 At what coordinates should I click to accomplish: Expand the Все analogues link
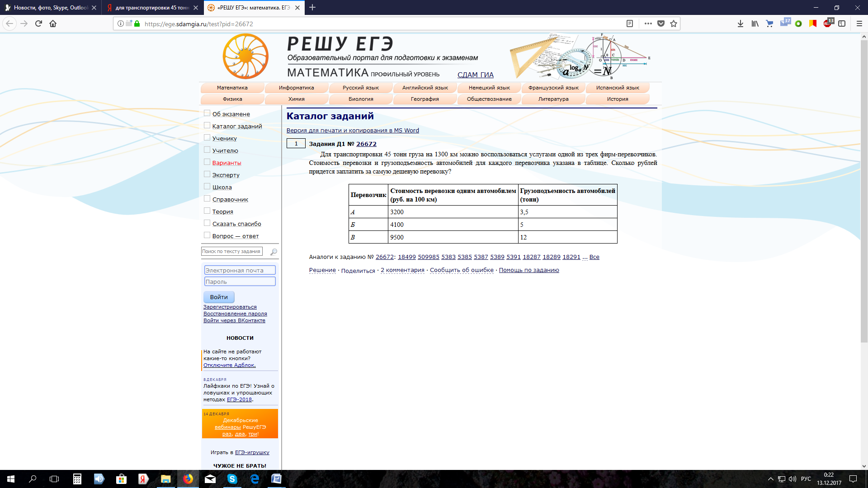click(x=594, y=256)
